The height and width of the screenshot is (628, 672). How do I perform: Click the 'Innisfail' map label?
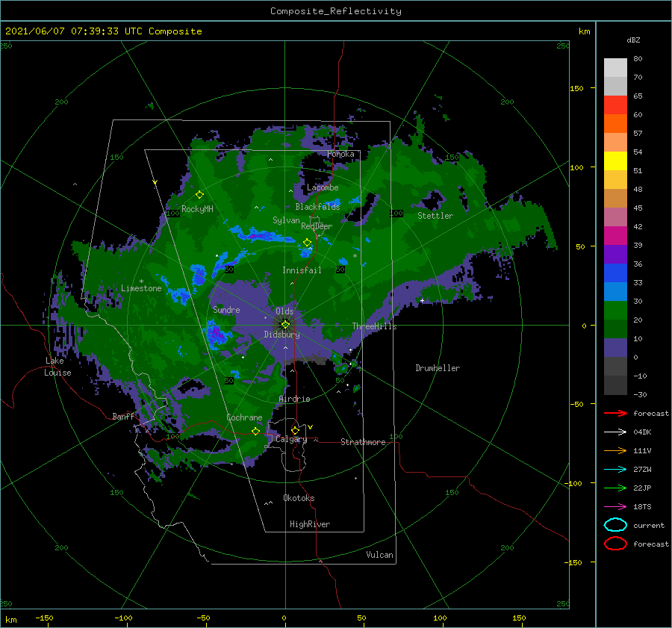[x=302, y=270]
